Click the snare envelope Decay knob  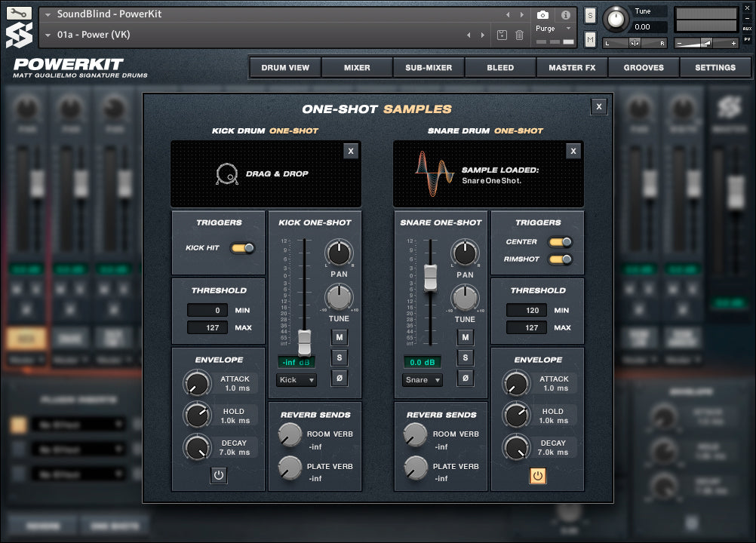coord(516,448)
